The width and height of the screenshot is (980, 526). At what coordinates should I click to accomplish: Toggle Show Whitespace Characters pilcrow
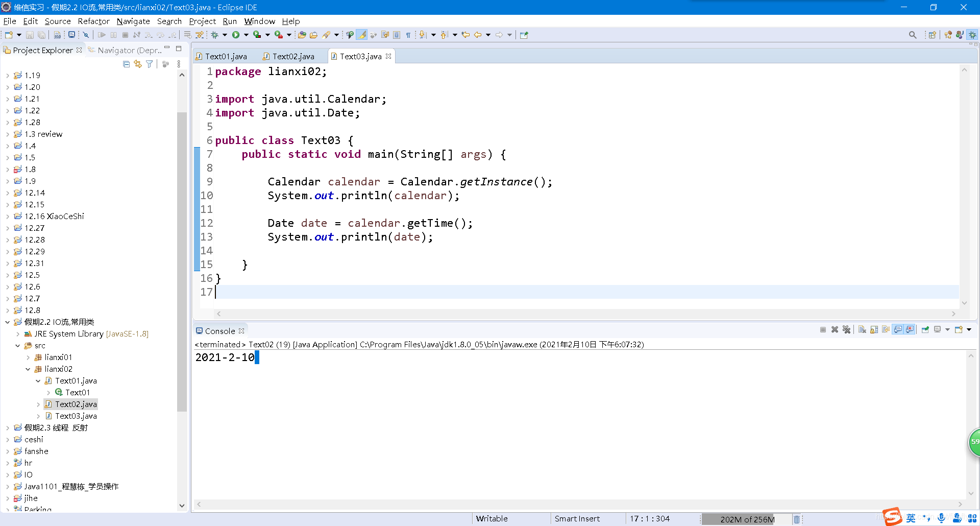pos(408,35)
